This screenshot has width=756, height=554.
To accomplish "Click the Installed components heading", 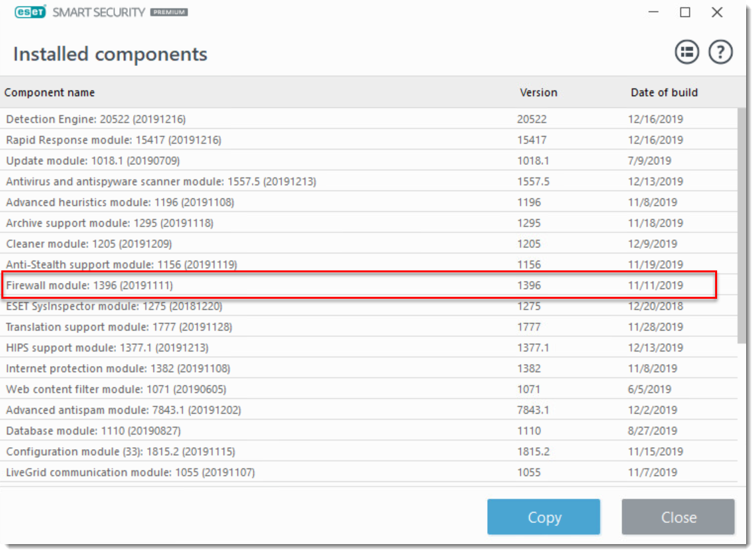I will pyautogui.click(x=110, y=54).
